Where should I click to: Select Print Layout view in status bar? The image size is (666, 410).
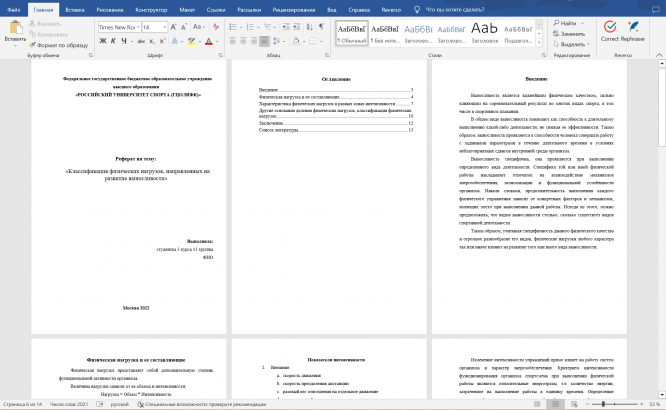555,404
